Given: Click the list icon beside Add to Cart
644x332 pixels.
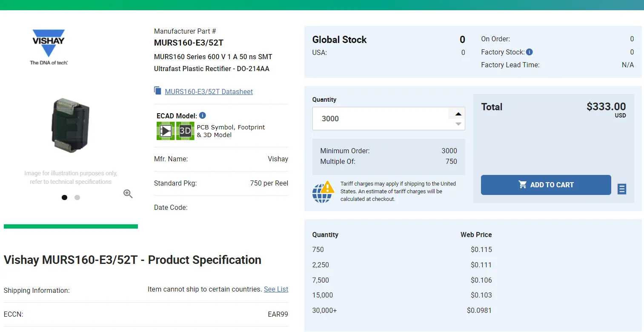Looking at the screenshot, I should (x=622, y=189).
